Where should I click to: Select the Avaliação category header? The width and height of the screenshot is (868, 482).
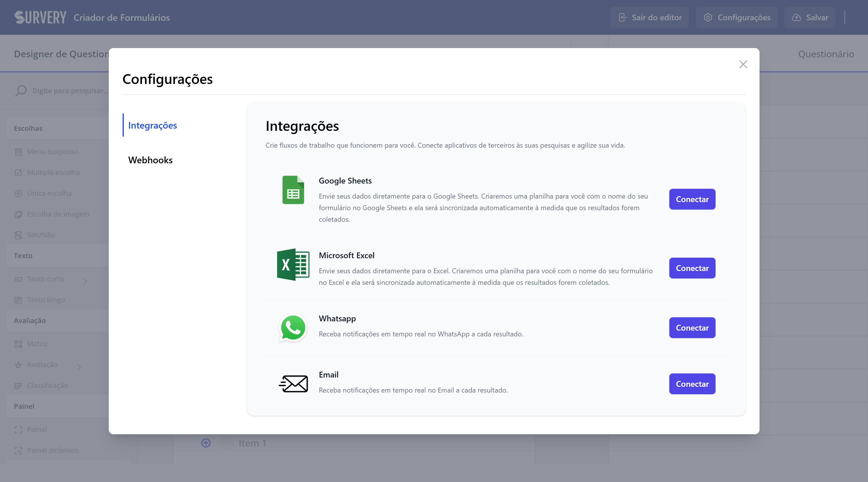pos(58,320)
